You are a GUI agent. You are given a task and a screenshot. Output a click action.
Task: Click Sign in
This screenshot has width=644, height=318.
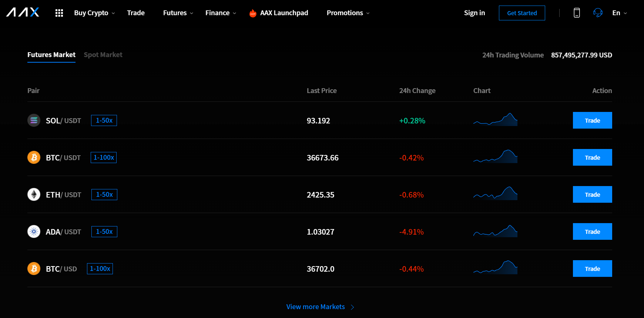click(x=474, y=13)
